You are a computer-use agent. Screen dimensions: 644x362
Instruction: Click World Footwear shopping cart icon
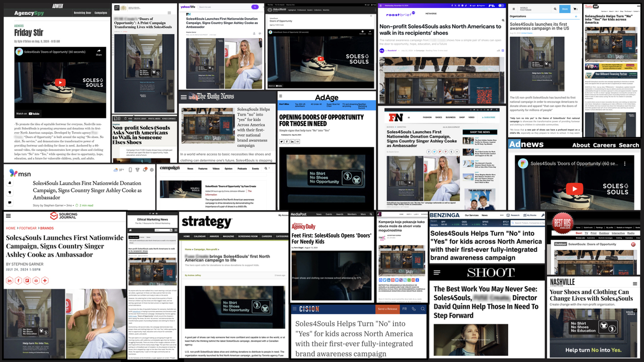click(575, 9)
